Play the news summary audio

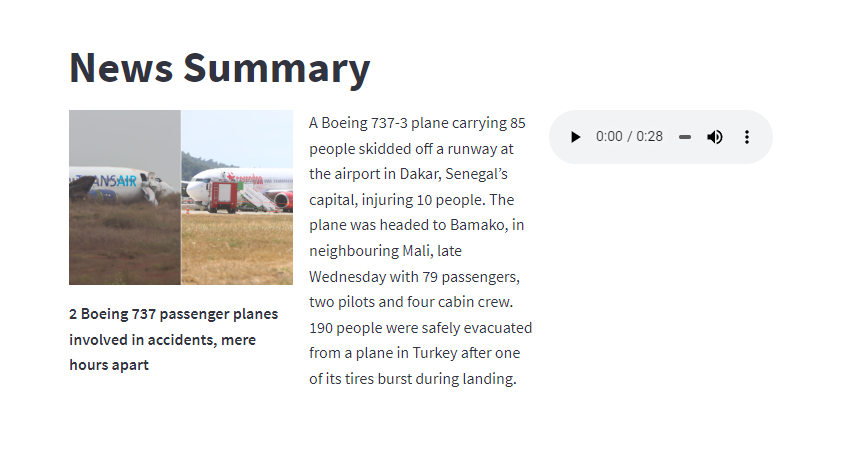click(575, 137)
